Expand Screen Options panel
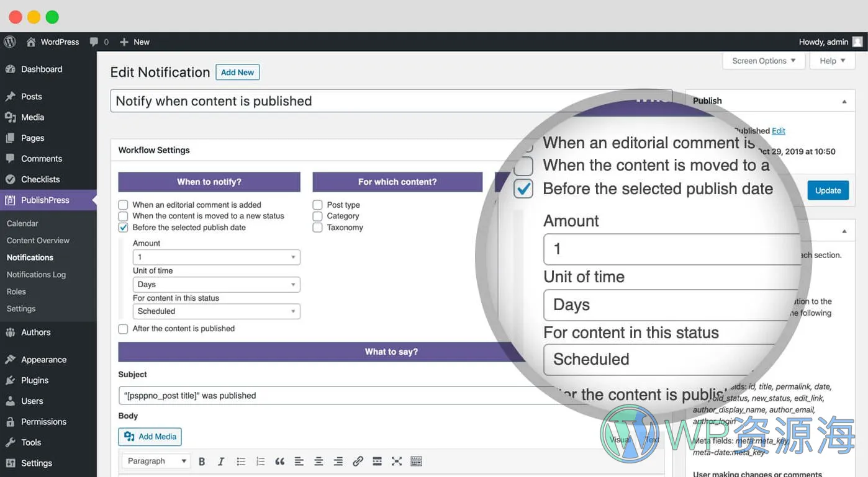 click(x=764, y=61)
